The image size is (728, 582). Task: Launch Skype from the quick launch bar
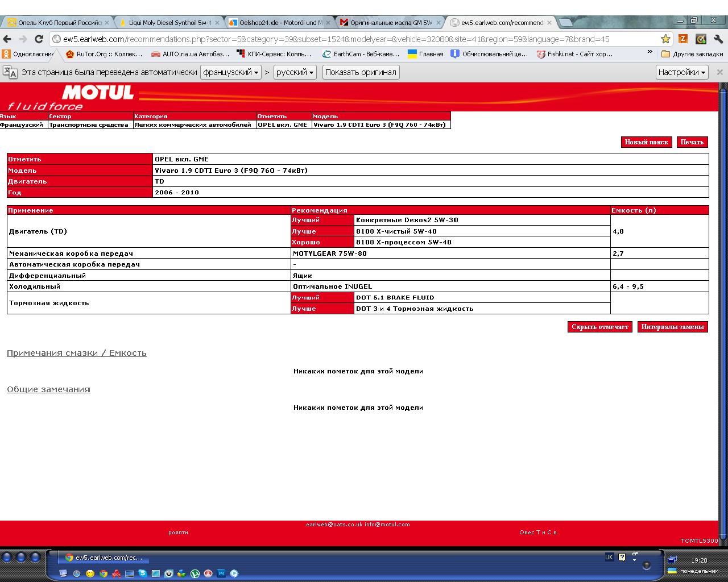[x=143, y=573]
